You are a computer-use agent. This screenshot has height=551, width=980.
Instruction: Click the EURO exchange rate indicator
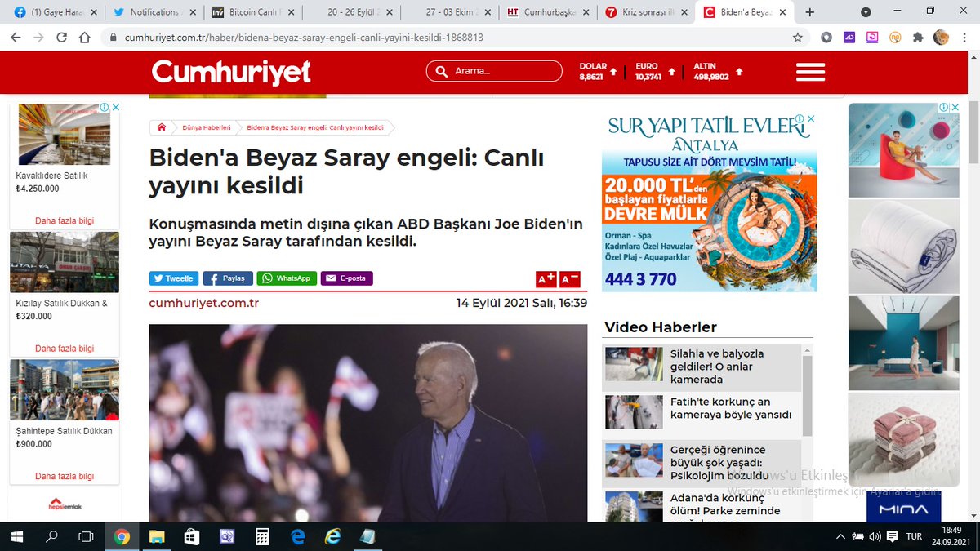click(655, 72)
